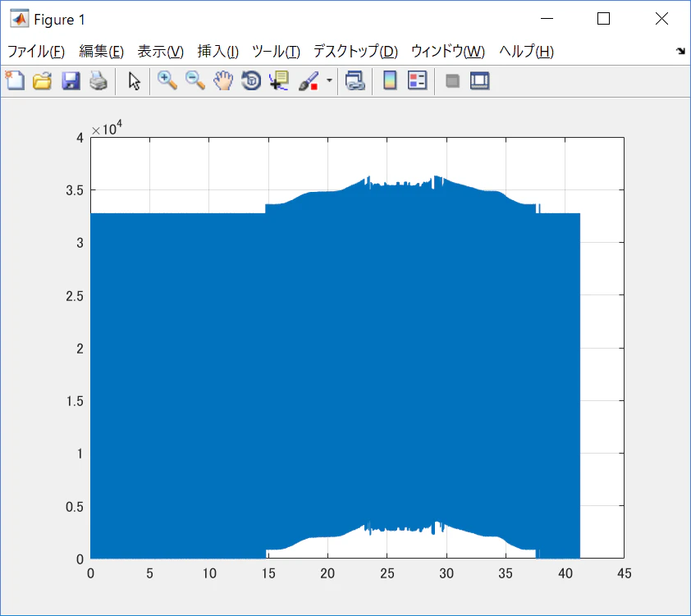Minimize the Figure 1 window
This screenshot has width=691, height=616.
[x=547, y=19]
